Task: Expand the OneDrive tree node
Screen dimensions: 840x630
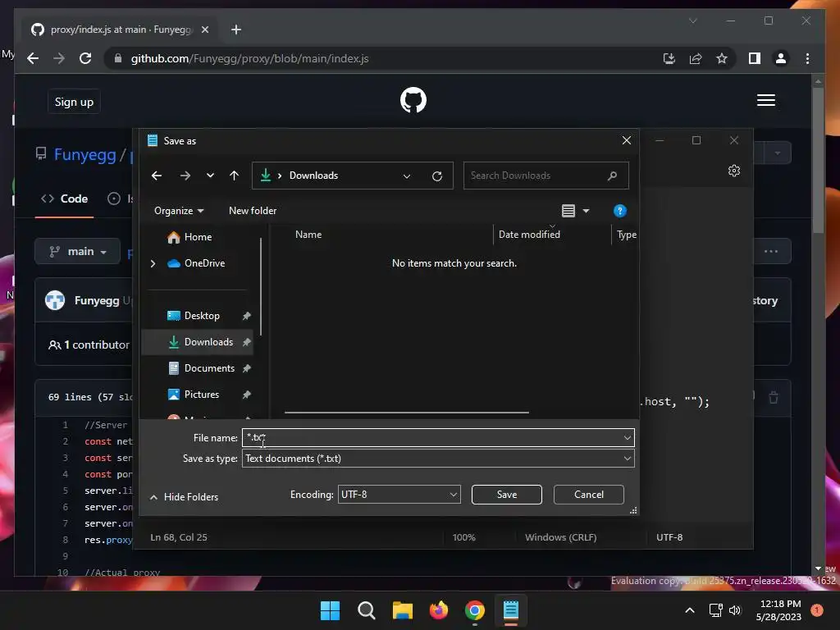Action: [x=153, y=263]
